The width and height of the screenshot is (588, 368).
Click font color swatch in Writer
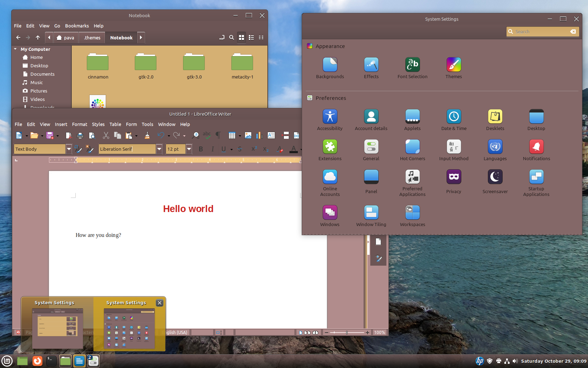[x=294, y=149]
